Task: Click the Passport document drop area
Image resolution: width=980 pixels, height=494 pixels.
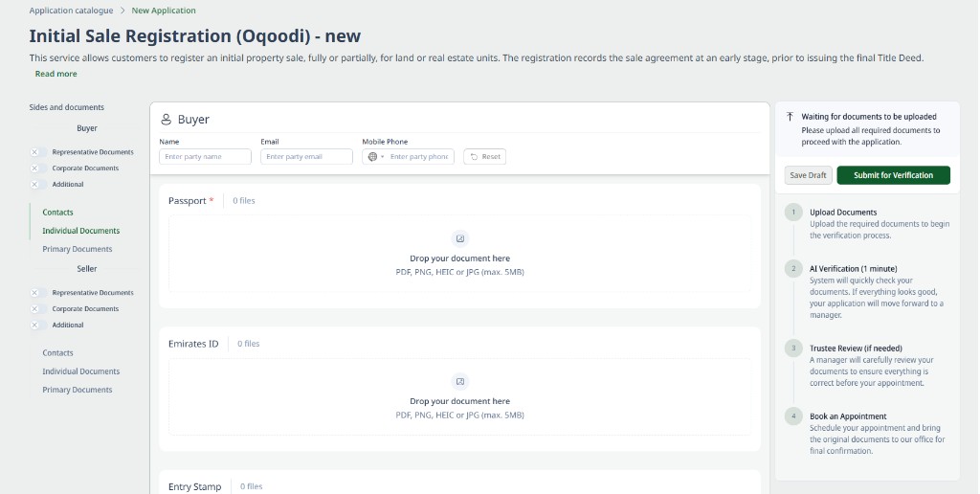Action: [x=459, y=254]
